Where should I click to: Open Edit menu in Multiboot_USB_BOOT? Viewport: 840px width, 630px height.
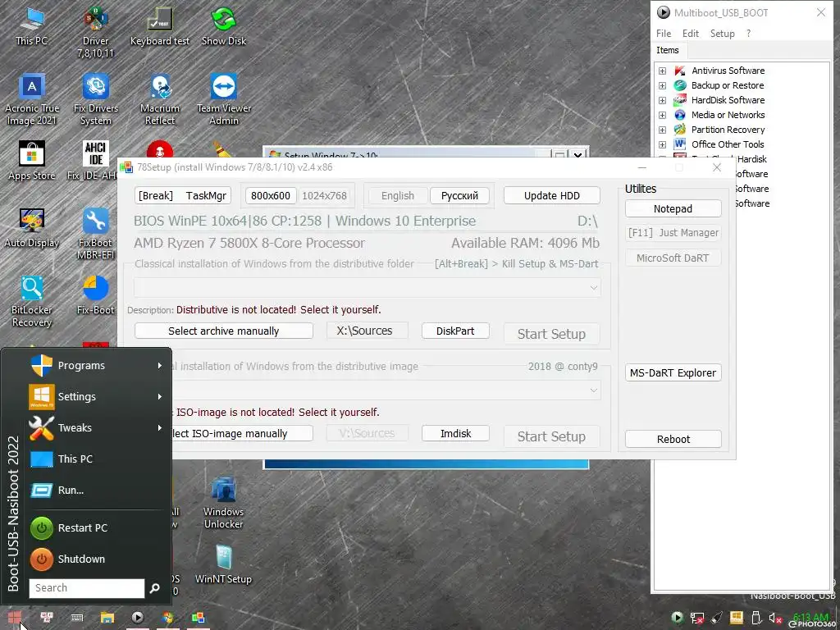point(691,33)
